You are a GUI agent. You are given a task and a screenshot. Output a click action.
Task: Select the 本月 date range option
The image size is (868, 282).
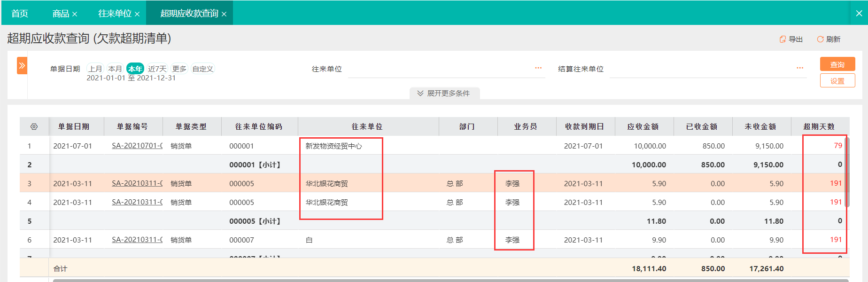(x=115, y=69)
